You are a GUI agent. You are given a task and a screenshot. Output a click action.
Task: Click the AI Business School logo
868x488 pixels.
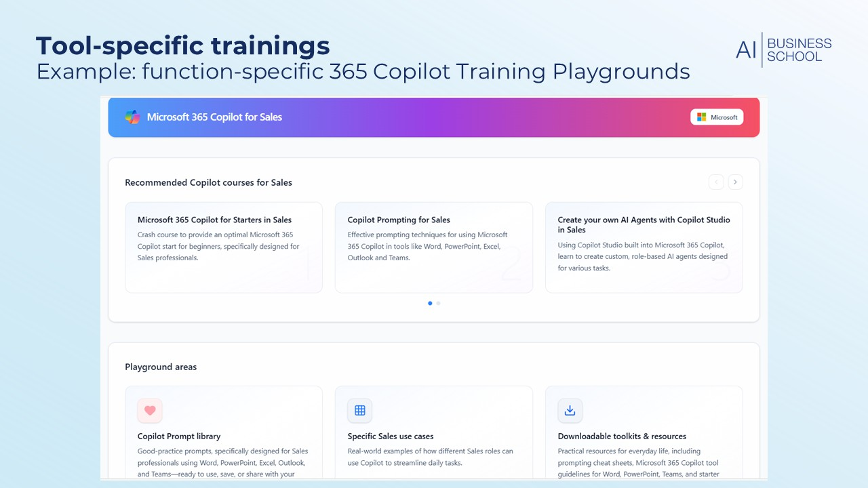[x=784, y=49]
